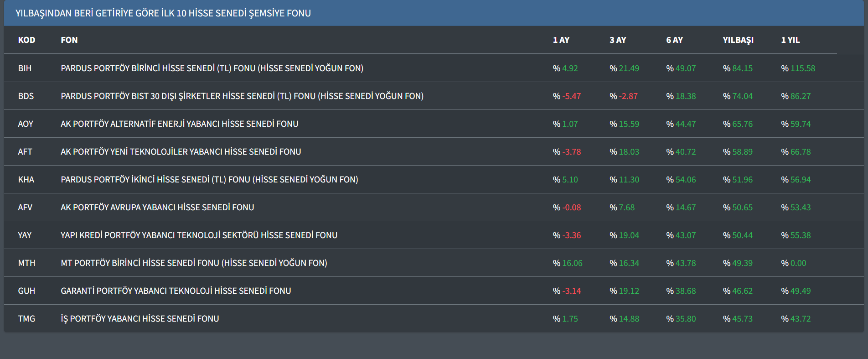The height and width of the screenshot is (359, 868).
Task: Open Pardus Portföy Birinci Hisse Senedi fund
Action: (x=212, y=68)
